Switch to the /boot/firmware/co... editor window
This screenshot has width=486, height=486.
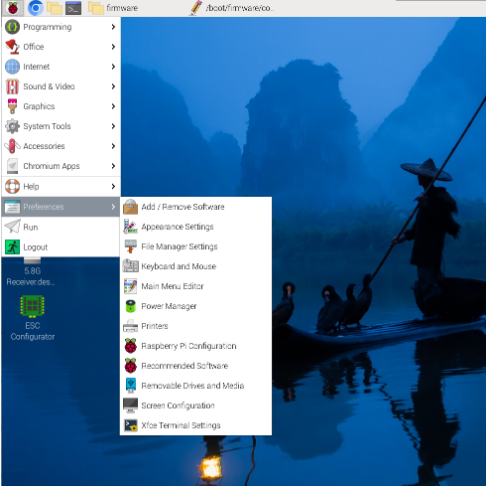[x=232, y=8]
